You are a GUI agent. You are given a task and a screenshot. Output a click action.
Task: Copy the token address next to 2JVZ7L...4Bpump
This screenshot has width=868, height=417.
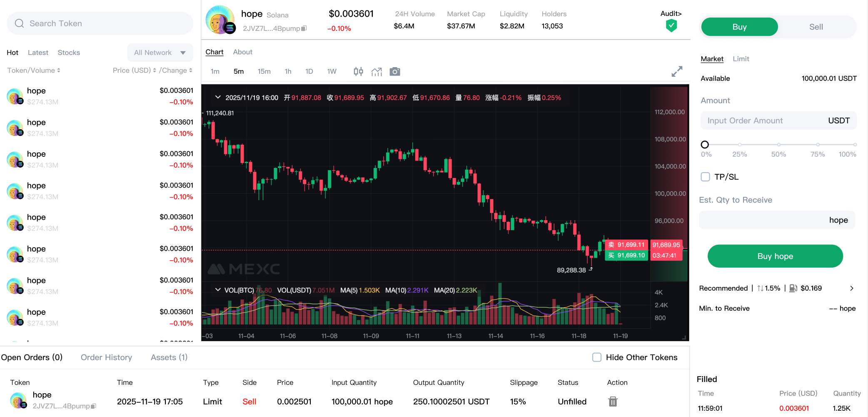point(304,28)
